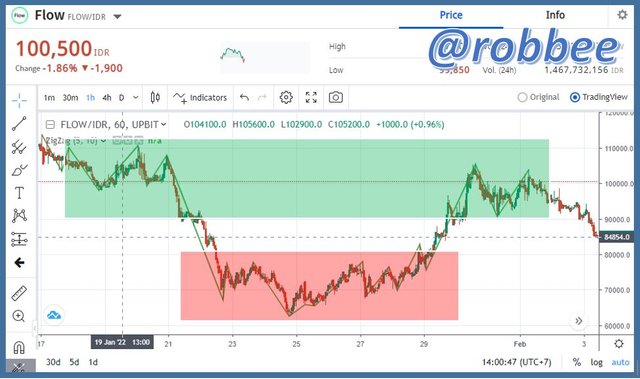This screenshot has height=379, width=640.
Task: Click the blue cloud publish icon
Action: 54,315
